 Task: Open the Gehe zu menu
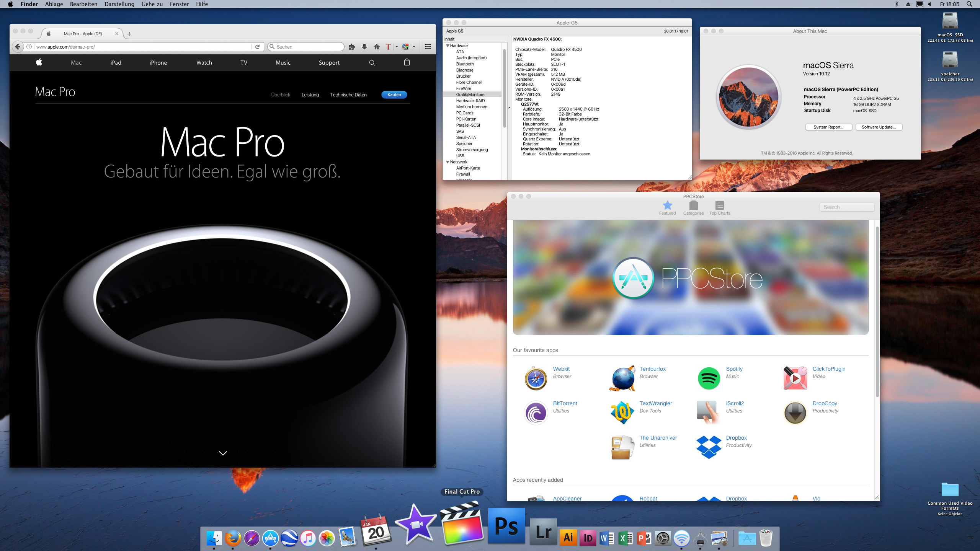[152, 4]
